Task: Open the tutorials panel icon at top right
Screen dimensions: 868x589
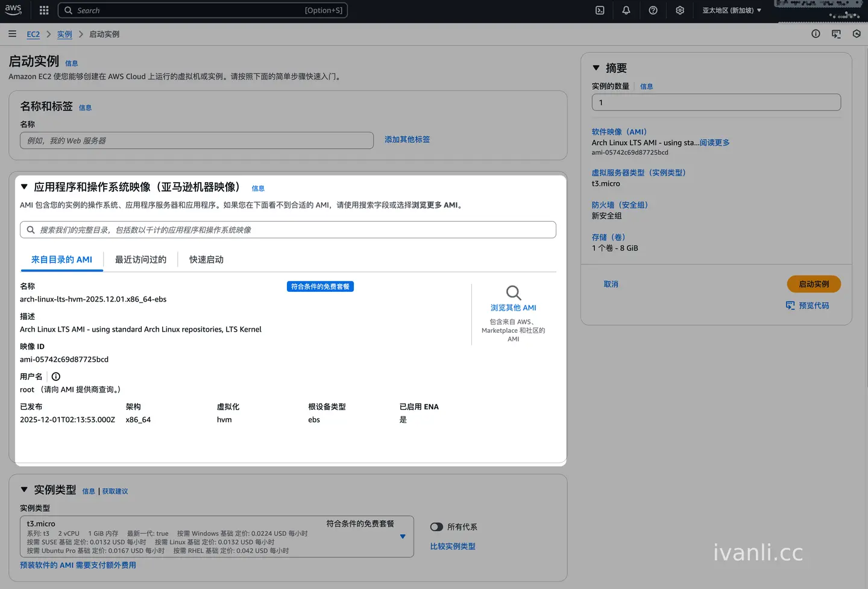Action: pos(836,34)
